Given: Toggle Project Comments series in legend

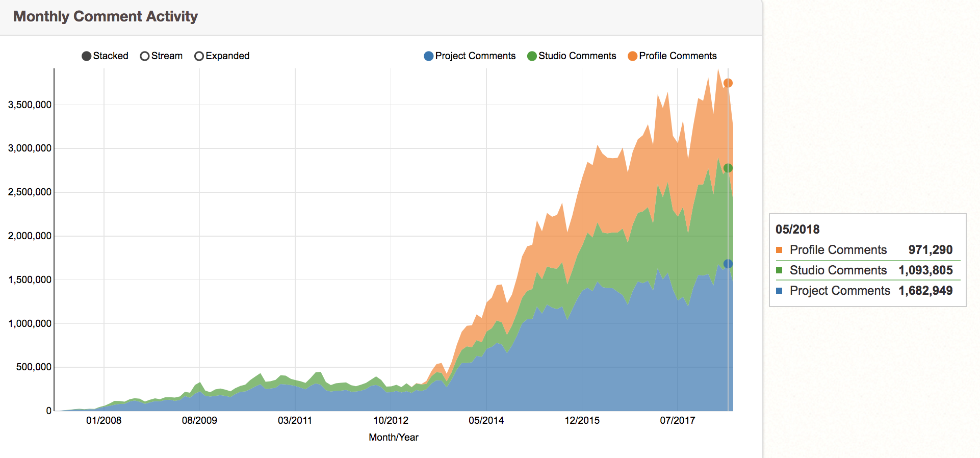Looking at the screenshot, I should click(429, 56).
